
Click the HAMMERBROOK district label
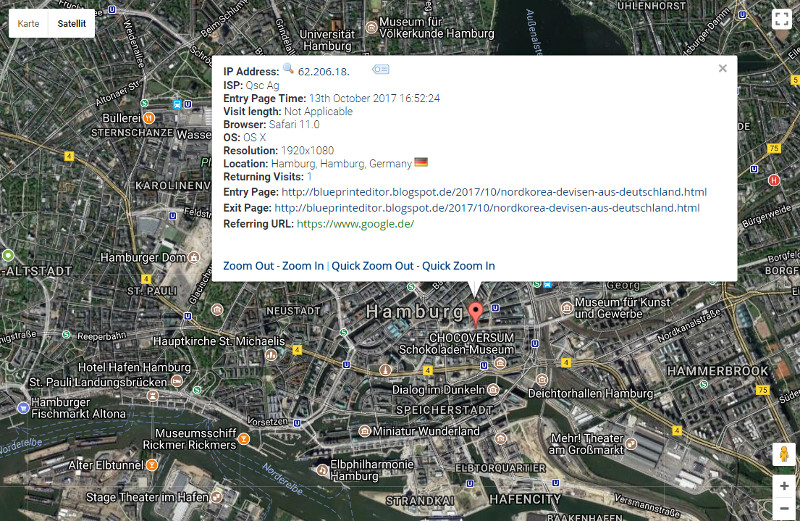pyautogui.click(x=717, y=371)
